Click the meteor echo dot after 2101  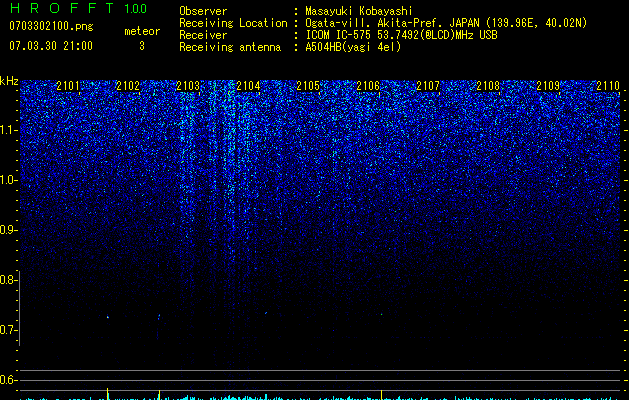point(108,317)
